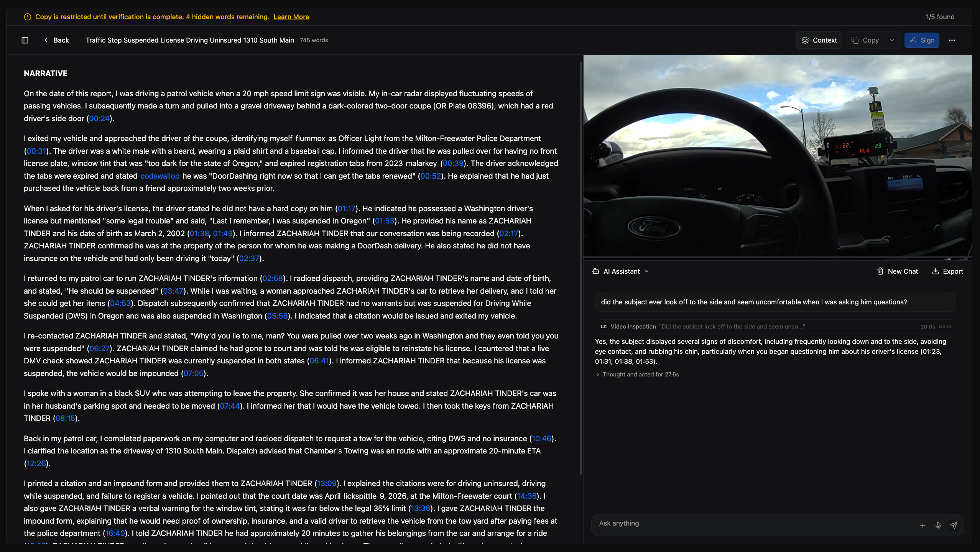This screenshot has height=552, width=980.
Task: Click the '1/5 found' counter
Action: coord(940,17)
